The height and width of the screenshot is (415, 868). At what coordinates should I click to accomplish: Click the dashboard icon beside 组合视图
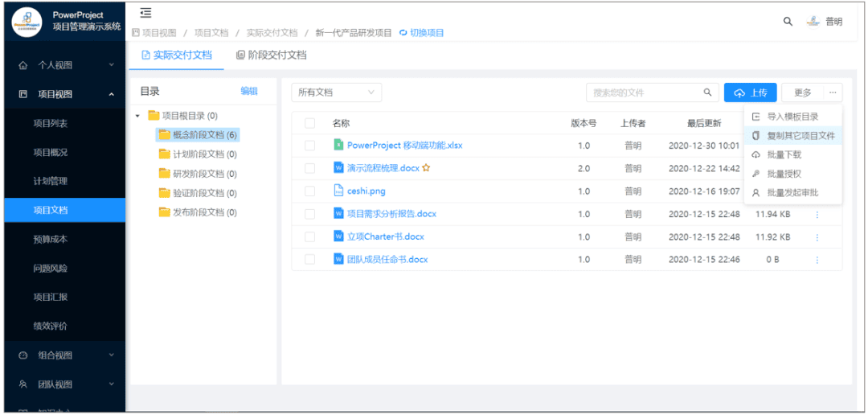coord(23,355)
